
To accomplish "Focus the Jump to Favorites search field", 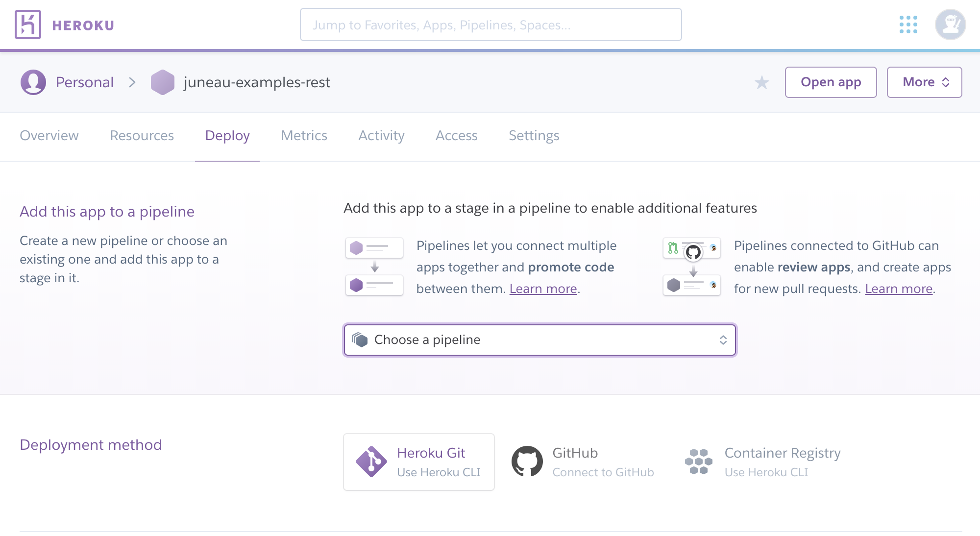I will click(x=490, y=24).
